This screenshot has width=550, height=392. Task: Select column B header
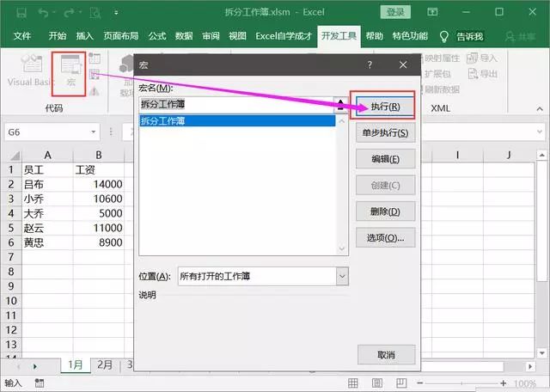99,155
